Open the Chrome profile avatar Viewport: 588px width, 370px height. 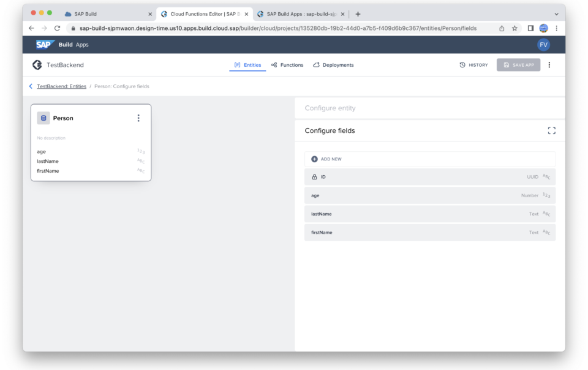[543, 28]
